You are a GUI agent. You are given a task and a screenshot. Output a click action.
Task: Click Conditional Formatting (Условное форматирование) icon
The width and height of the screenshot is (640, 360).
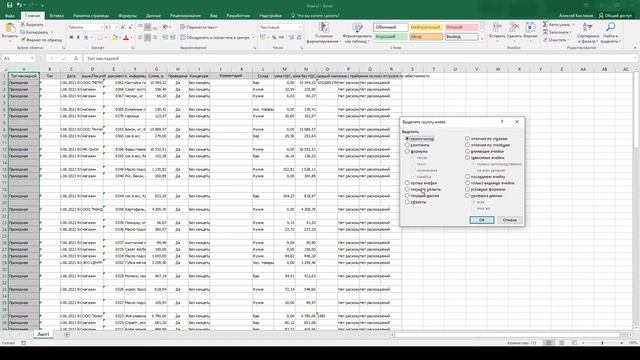click(x=324, y=27)
